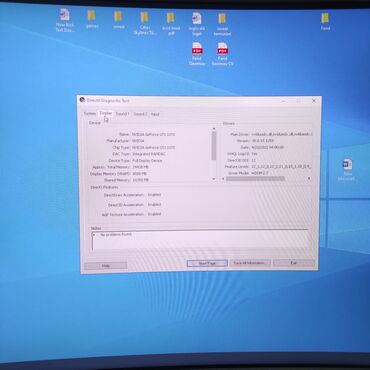Click the AGP Texture Acceleration Enabled value
Image resolution: width=370 pixels, height=370 pixels.
(x=154, y=214)
